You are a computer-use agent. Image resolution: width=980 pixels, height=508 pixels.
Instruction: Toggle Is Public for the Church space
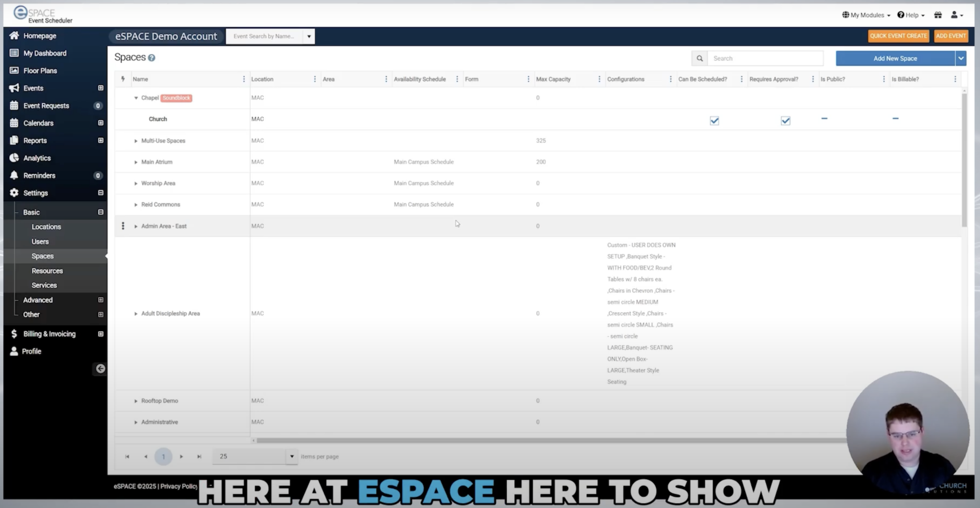(x=824, y=119)
